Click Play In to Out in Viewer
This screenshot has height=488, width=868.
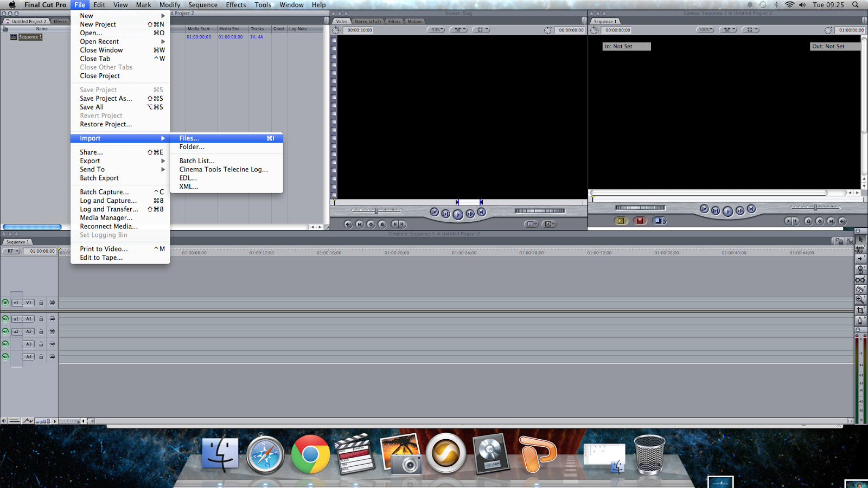coord(445,214)
